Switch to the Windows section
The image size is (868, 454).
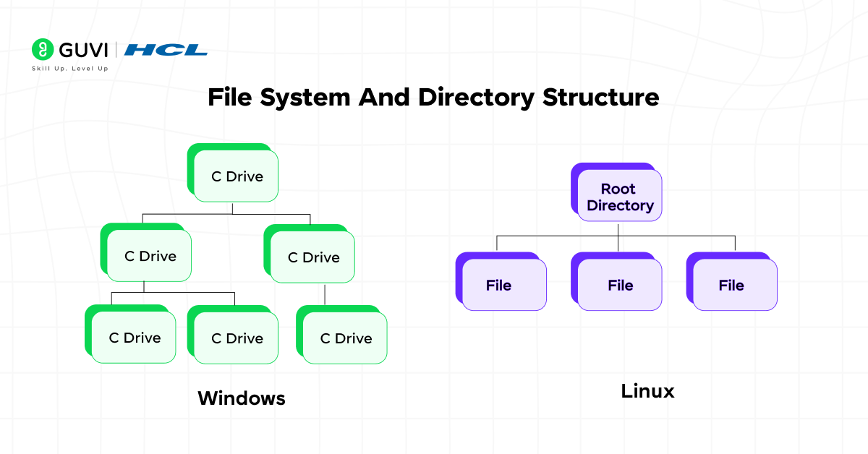point(242,398)
